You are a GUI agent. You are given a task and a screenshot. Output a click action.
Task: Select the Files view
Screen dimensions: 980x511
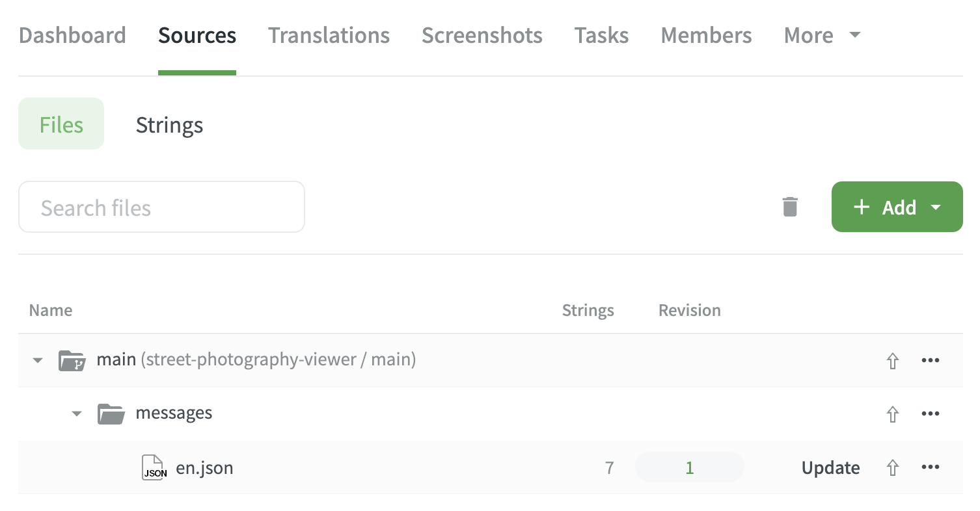tap(61, 125)
